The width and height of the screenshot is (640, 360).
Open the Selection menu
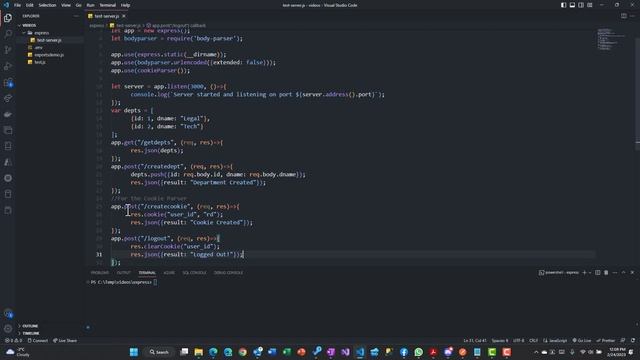coord(47,5)
